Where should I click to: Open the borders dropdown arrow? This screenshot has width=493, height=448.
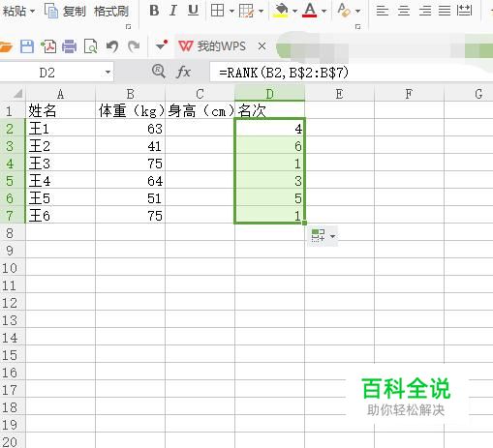point(231,12)
